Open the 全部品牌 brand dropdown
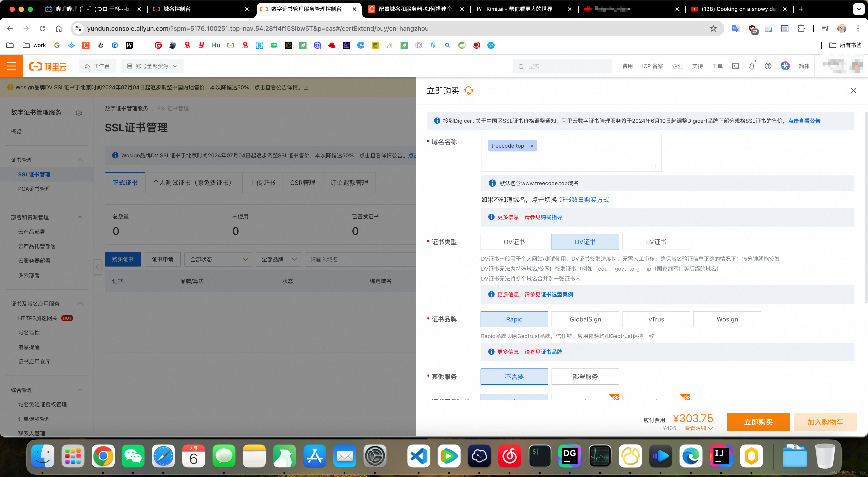This screenshot has height=477, width=868. coord(278,259)
